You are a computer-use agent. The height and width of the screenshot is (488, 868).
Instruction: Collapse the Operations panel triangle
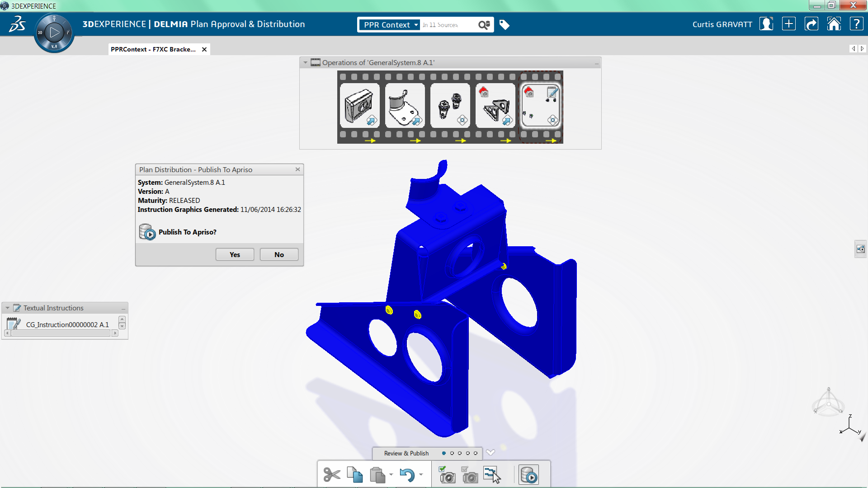tap(305, 63)
